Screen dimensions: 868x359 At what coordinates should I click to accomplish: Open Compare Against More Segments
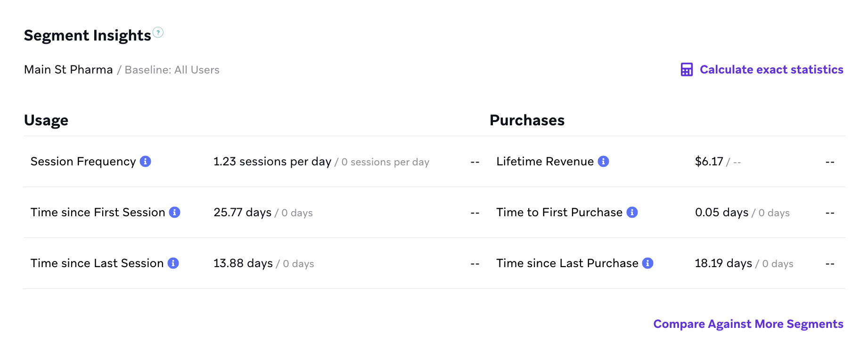tap(748, 324)
